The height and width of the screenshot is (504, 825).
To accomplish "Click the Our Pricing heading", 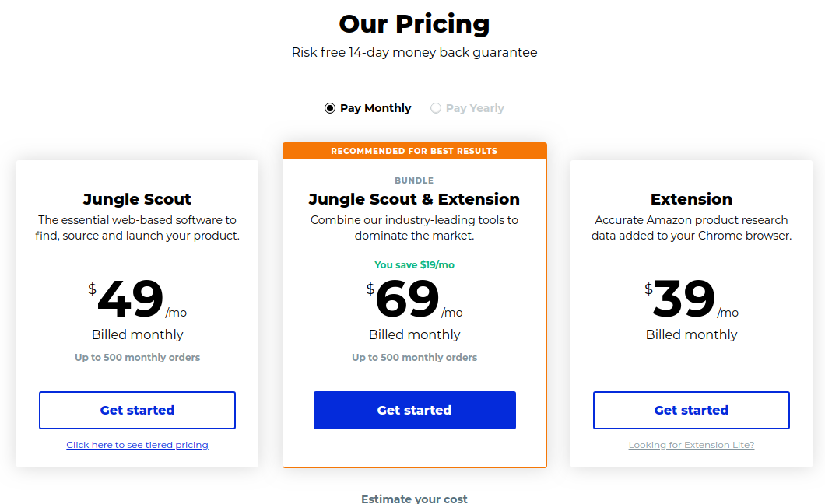I will (414, 23).
